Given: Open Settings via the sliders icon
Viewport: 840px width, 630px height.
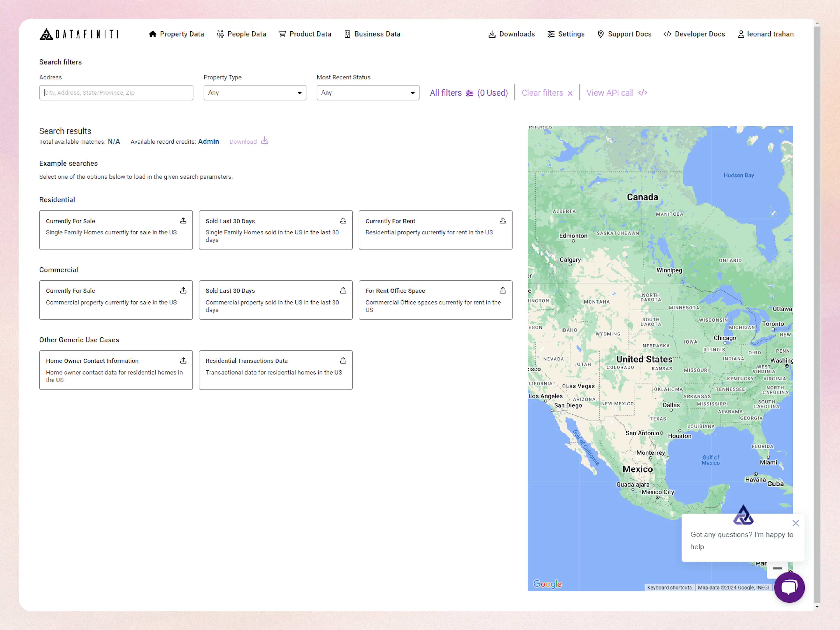Looking at the screenshot, I should pyautogui.click(x=551, y=34).
